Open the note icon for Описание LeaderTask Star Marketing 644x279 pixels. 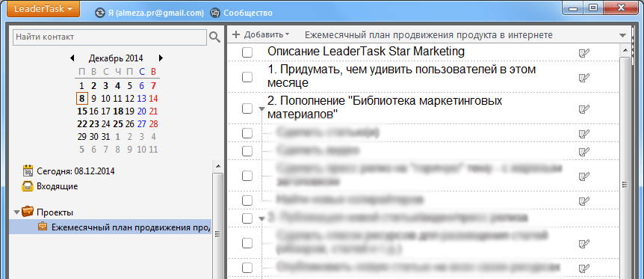pyautogui.click(x=583, y=52)
